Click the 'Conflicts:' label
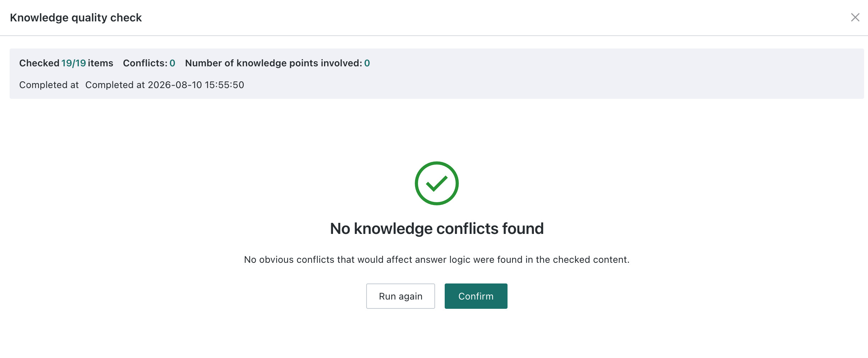The image size is (868, 358). click(145, 63)
